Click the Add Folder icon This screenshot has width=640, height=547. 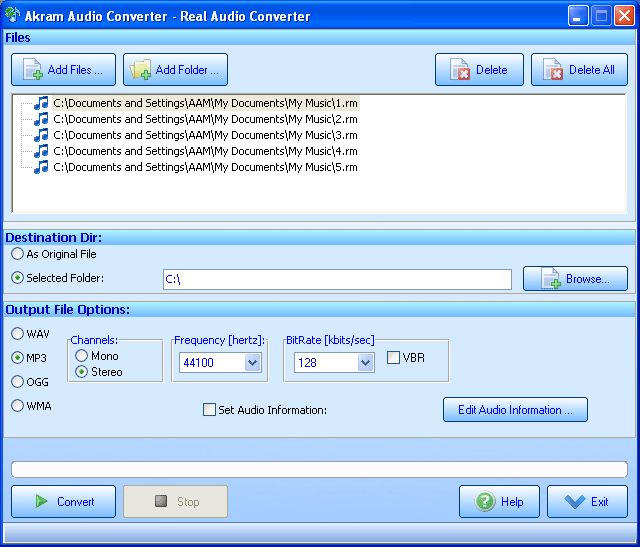[x=140, y=69]
